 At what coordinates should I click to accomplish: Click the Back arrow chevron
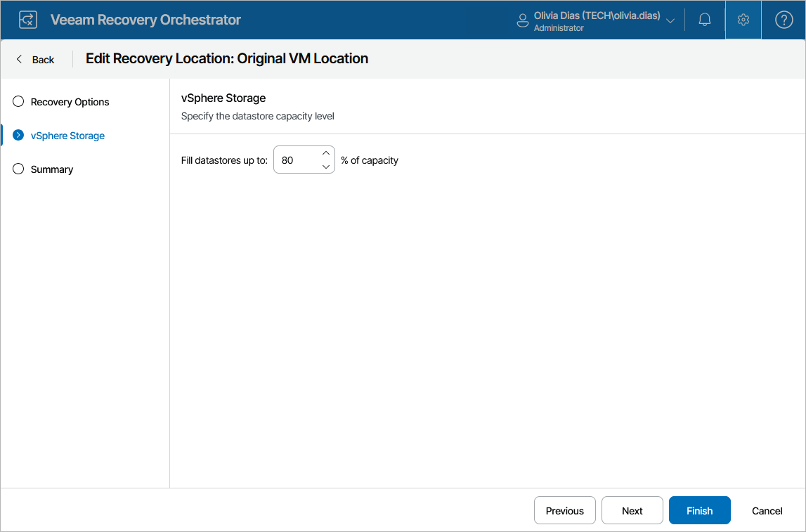point(19,59)
